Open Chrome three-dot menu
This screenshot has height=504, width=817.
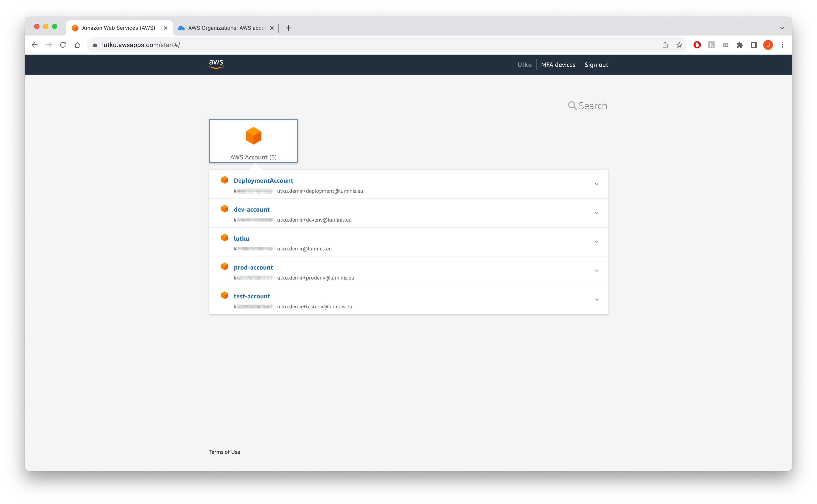click(782, 45)
